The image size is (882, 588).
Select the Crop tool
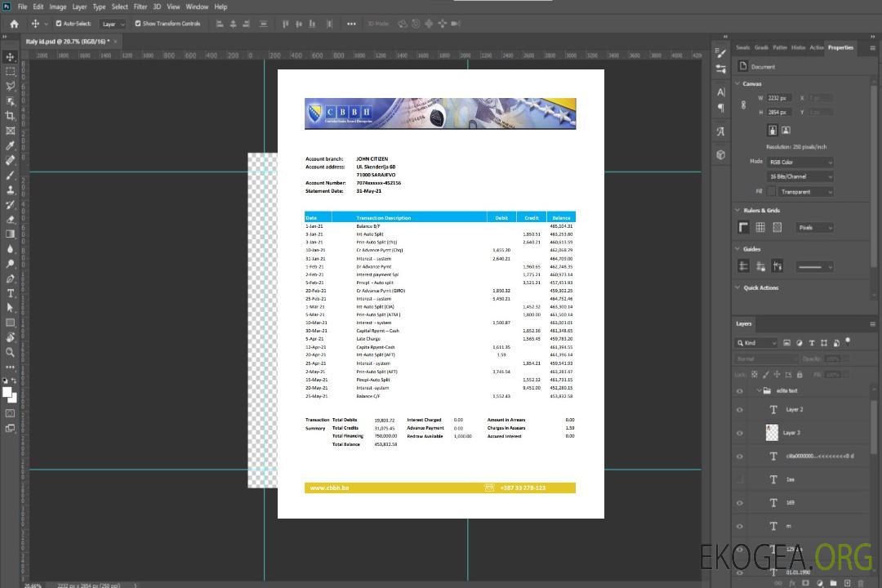click(x=10, y=116)
